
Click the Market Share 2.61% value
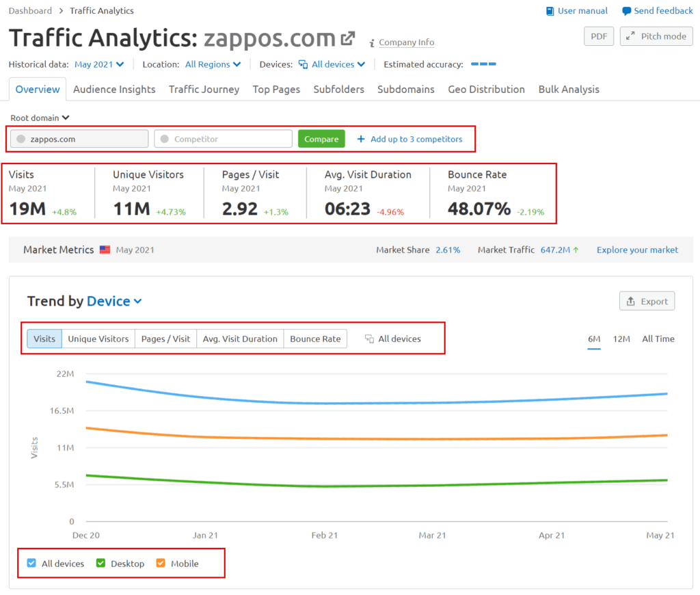[448, 250]
